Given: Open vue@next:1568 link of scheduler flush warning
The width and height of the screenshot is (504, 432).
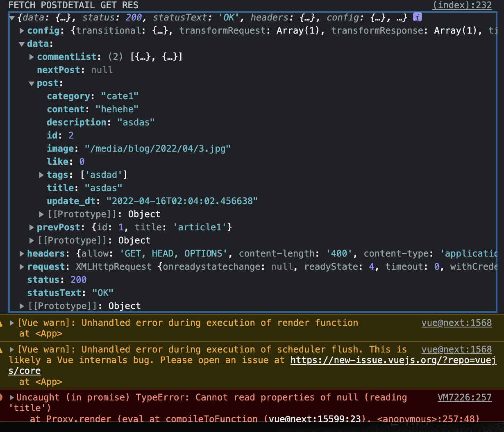Looking at the screenshot, I should pyautogui.click(x=456, y=350).
